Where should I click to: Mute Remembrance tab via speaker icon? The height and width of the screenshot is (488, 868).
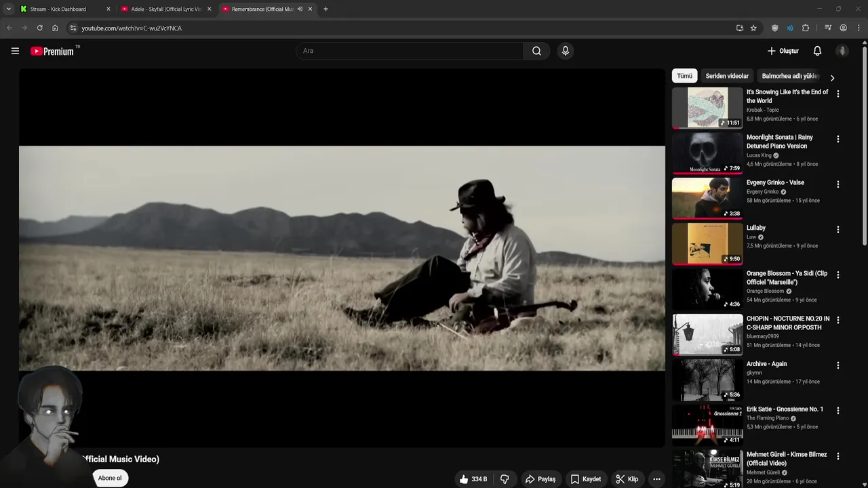click(300, 9)
